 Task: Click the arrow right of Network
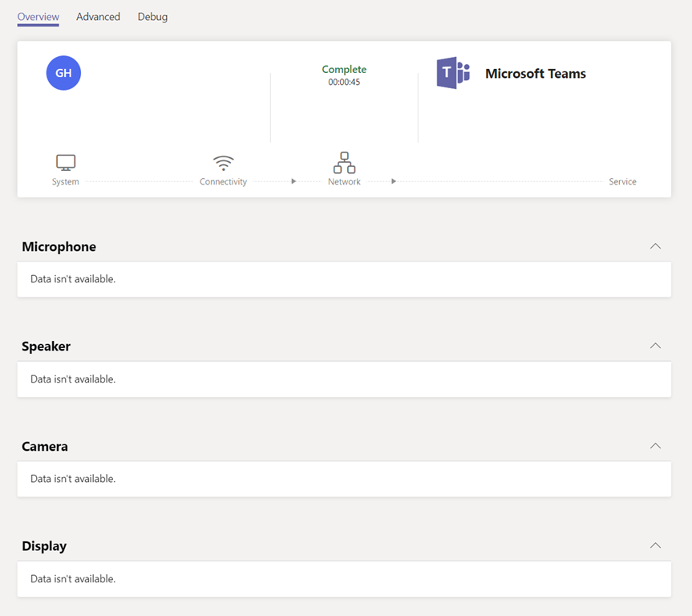(x=394, y=182)
